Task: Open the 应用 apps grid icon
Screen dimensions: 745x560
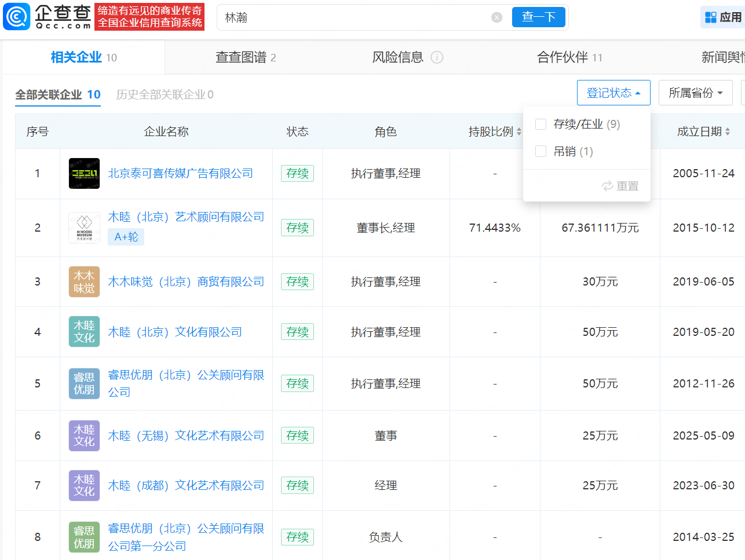Action: pyautogui.click(x=711, y=17)
